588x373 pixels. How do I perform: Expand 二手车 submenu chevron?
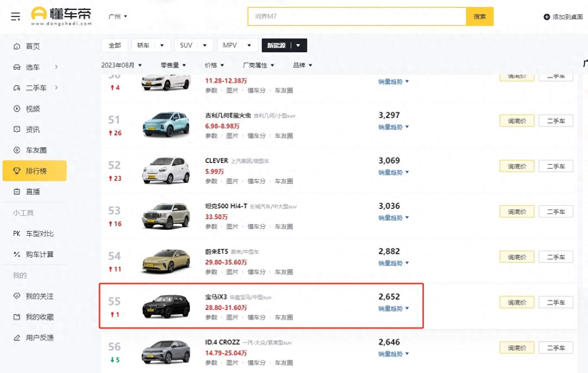point(56,88)
